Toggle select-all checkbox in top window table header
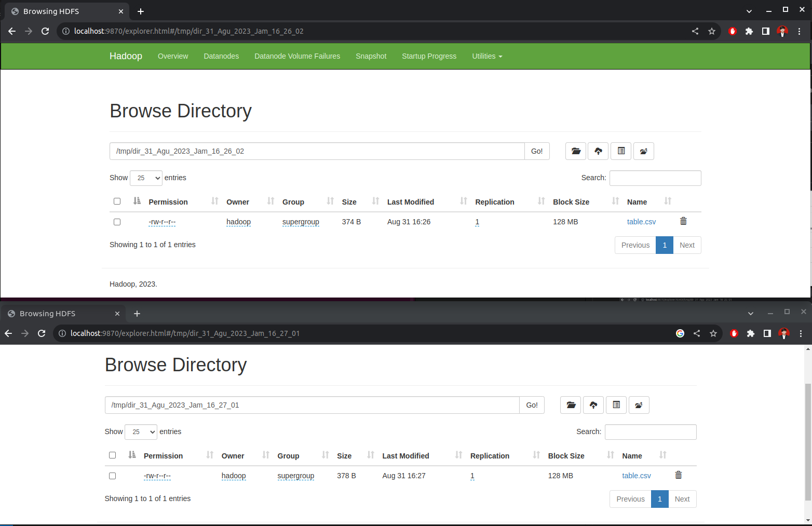812x526 pixels. [117, 201]
